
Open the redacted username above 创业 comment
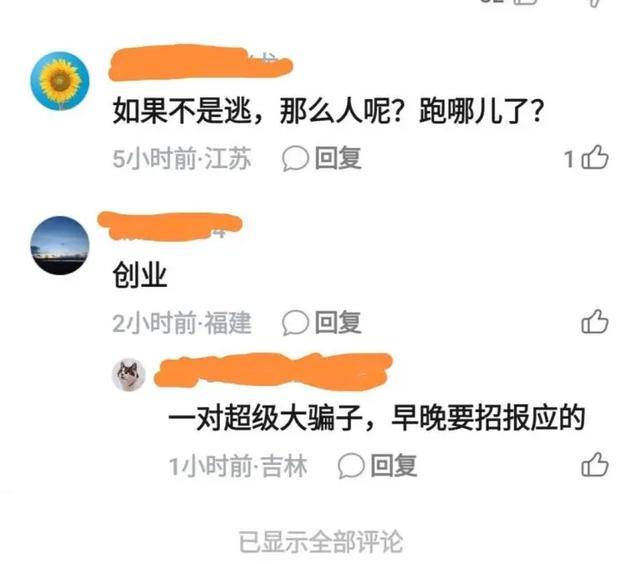click(170, 226)
